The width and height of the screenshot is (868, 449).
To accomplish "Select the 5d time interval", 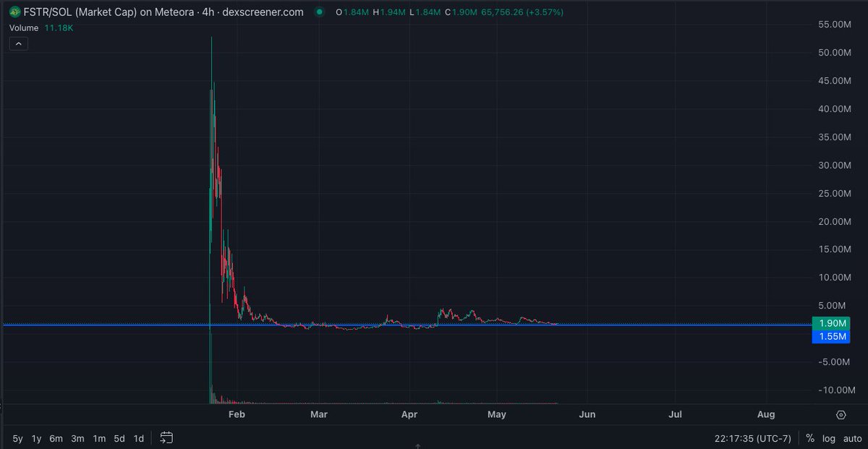I will pos(119,437).
